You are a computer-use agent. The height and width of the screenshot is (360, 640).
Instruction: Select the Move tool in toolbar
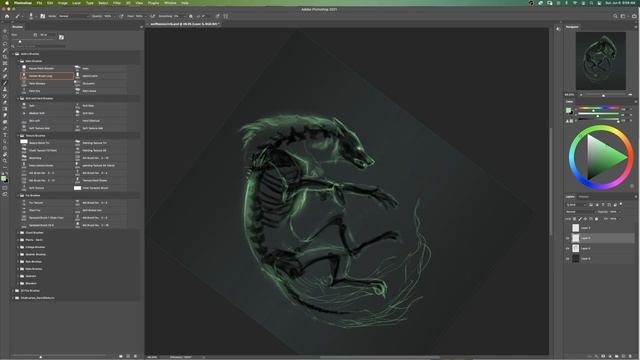[5, 31]
